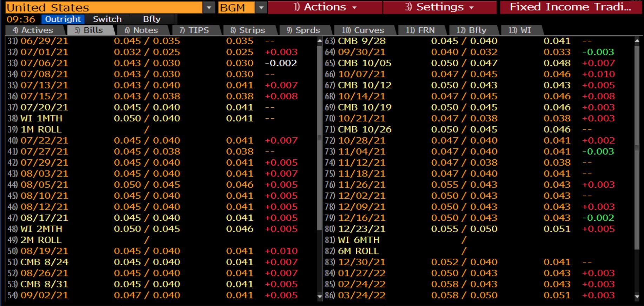
Task: Open the TIPS tab
Action: click(x=194, y=31)
